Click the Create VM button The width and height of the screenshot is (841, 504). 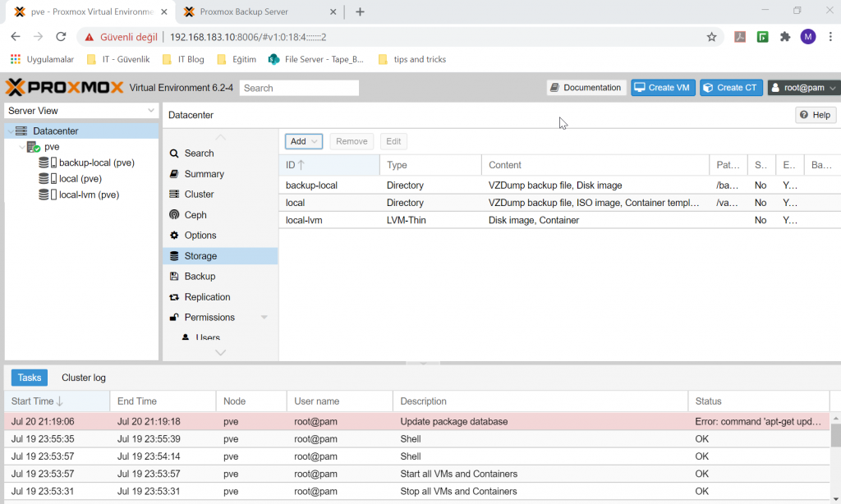[x=663, y=87]
